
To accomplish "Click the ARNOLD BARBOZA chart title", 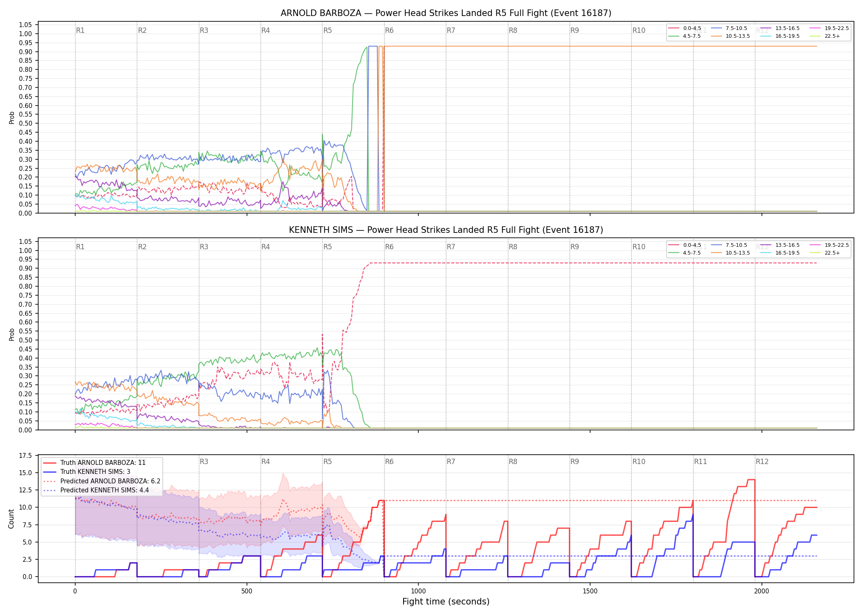I will pos(446,13).
